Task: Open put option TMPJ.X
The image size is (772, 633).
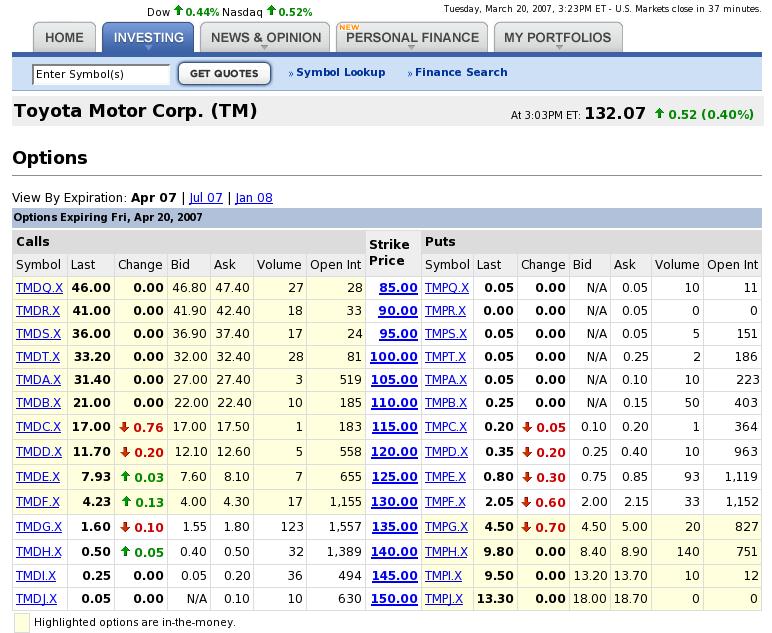Action: [444, 599]
